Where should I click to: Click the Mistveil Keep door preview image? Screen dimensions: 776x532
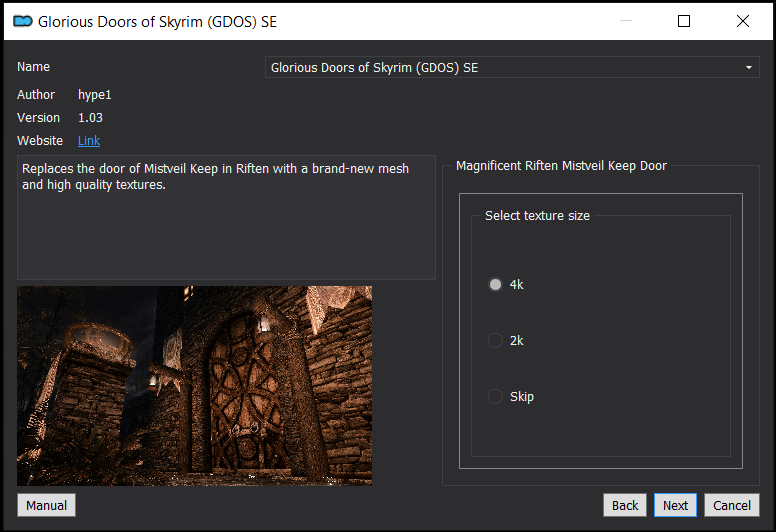tap(194, 386)
